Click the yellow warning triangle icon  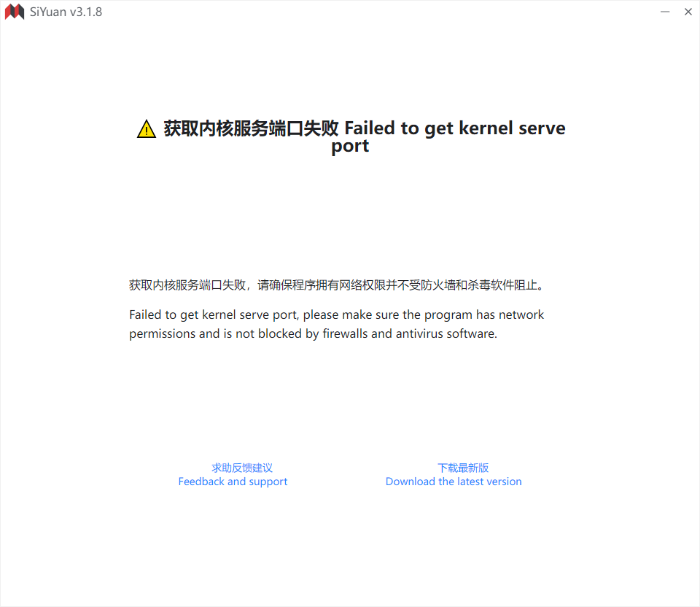click(147, 129)
